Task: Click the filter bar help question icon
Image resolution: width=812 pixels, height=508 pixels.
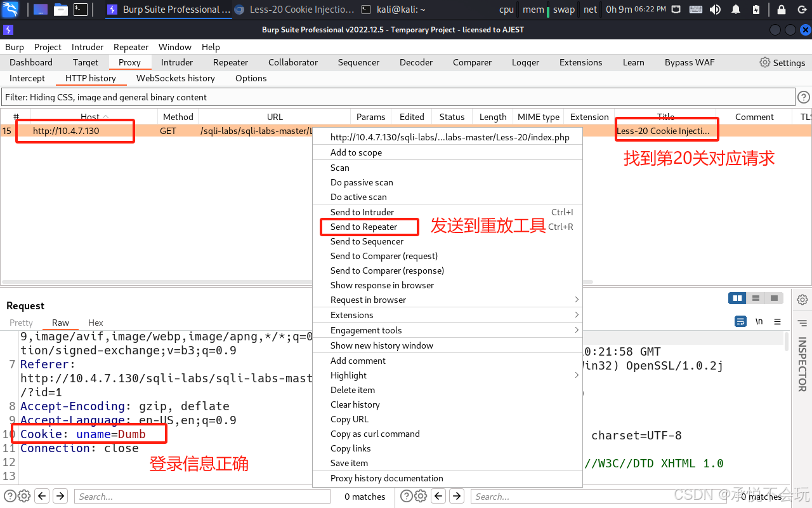Action: point(804,97)
